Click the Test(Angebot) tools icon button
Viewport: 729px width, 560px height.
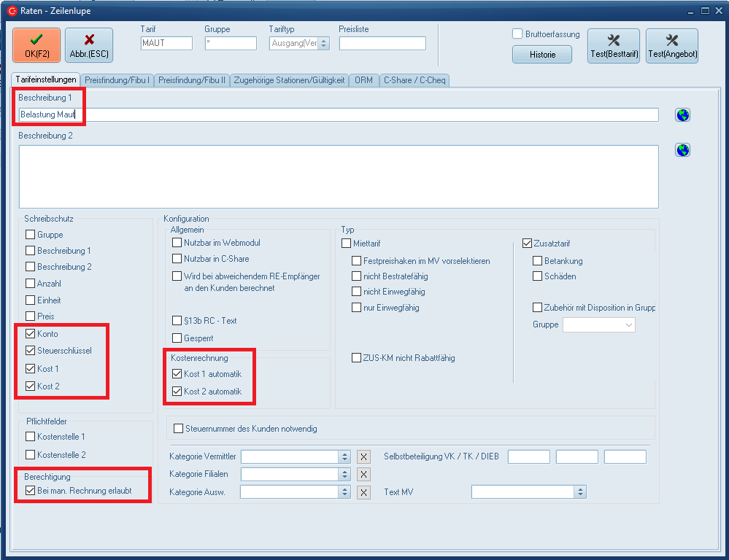pyautogui.click(x=671, y=46)
